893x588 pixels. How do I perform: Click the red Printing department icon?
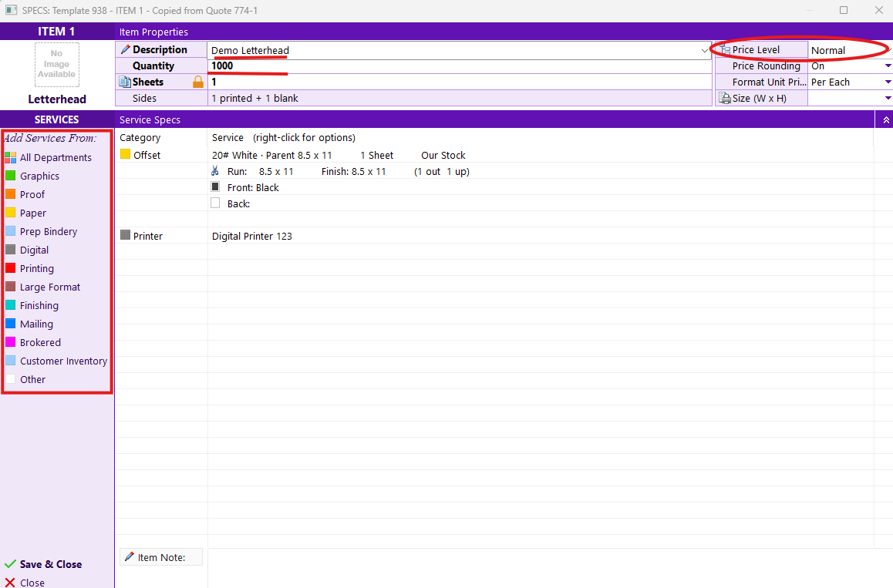[10, 268]
